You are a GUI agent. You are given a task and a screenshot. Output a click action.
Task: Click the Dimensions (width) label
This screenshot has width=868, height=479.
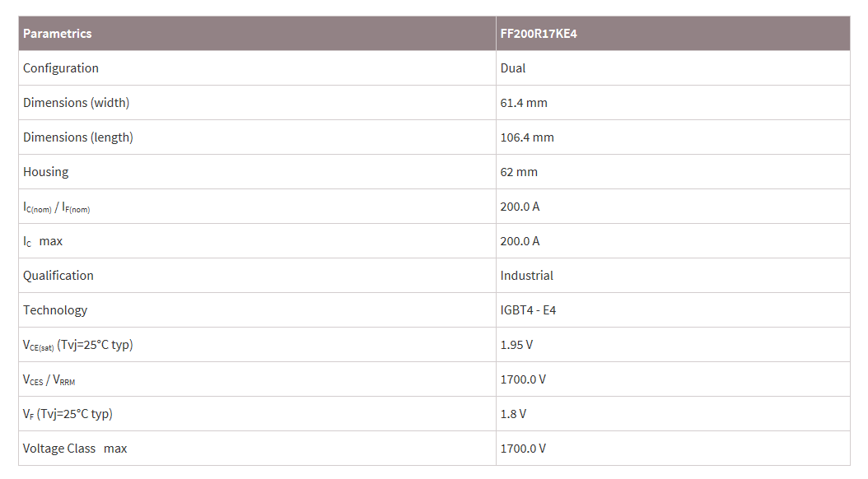click(77, 103)
